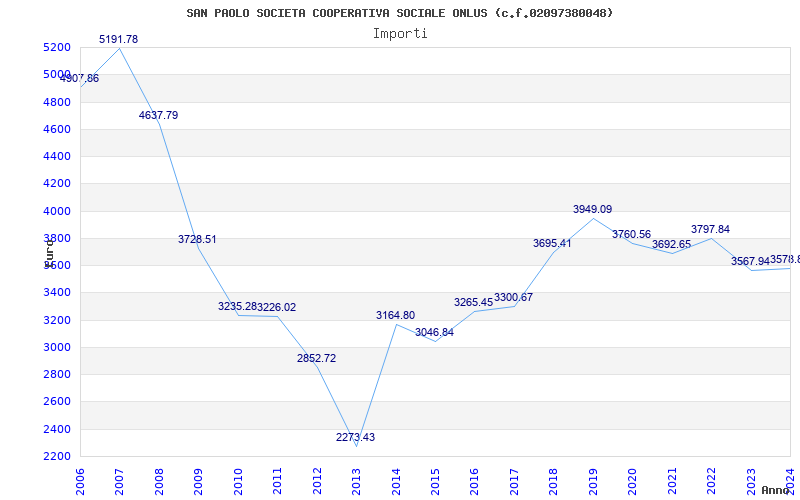Viewport: 800px width, 500px height.
Task: Click the 3300.67 value label
Action: [x=513, y=297]
